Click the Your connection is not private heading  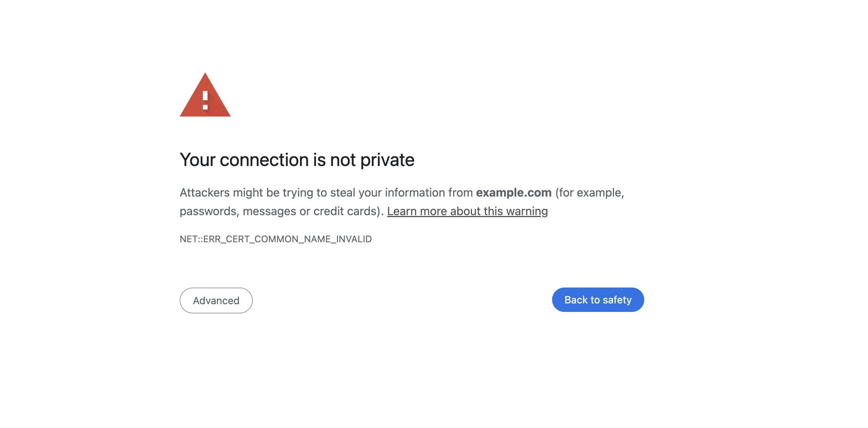[x=297, y=160]
